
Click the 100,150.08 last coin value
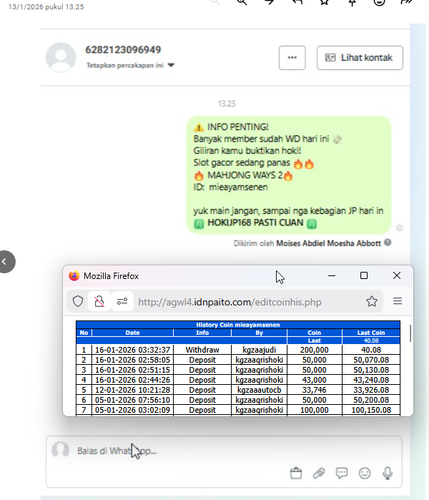(371, 410)
